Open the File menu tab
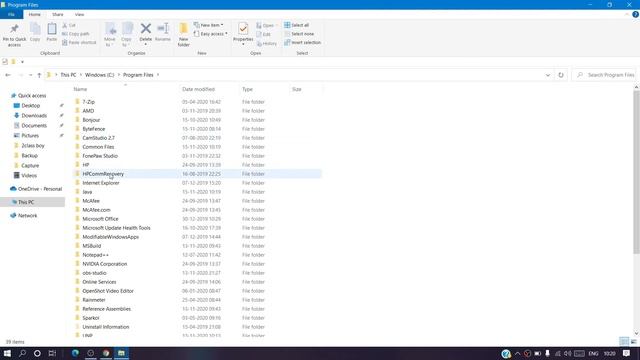This screenshot has width=640, height=360. pos(11,14)
